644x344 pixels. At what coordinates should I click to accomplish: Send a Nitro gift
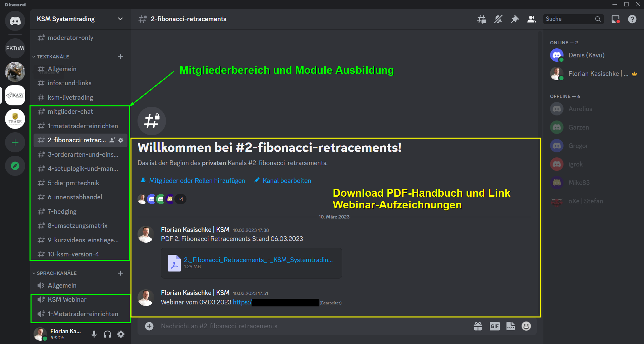(478, 326)
